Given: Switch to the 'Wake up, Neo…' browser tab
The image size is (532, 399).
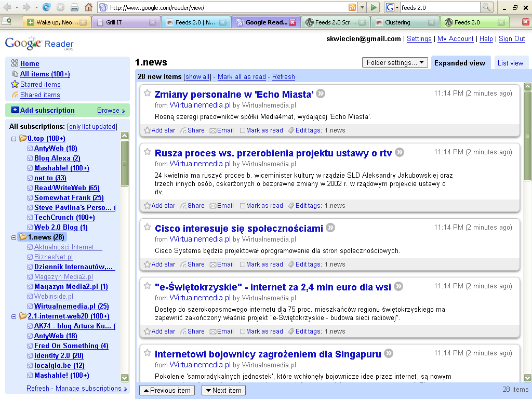Looking at the screenshot, I should pyautogui.click(x=57, y=22).
